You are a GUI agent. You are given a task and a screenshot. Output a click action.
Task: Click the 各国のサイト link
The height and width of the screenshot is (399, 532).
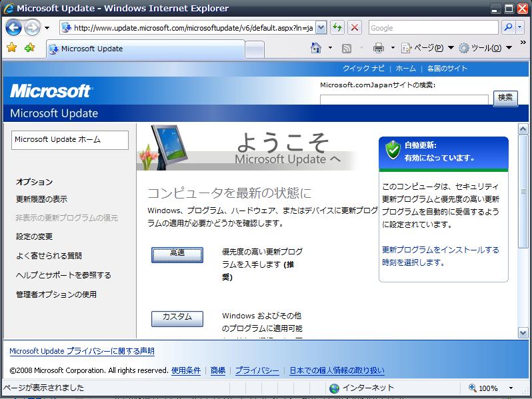(x=447, y=69)
